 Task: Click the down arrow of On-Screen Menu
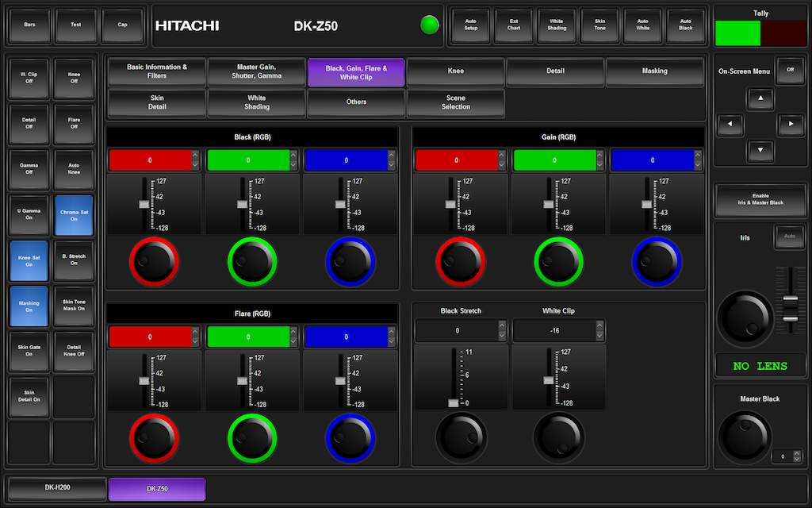760,151
